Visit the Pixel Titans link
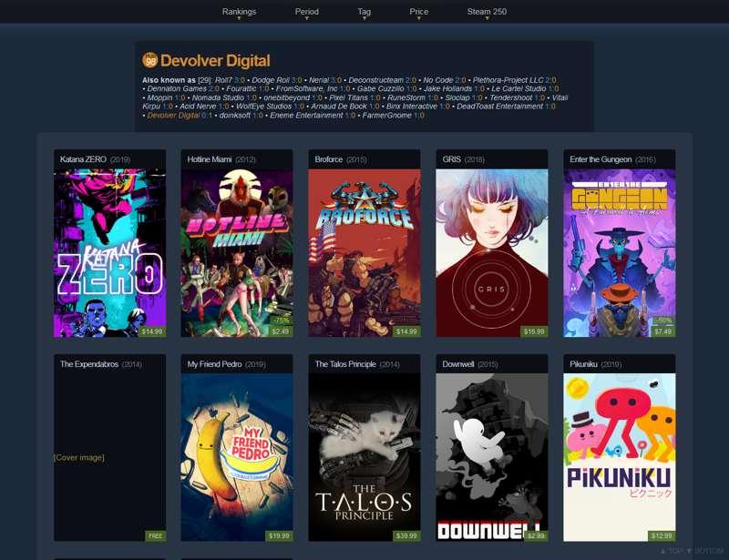 pyautogui.click(x=348, y=97)
